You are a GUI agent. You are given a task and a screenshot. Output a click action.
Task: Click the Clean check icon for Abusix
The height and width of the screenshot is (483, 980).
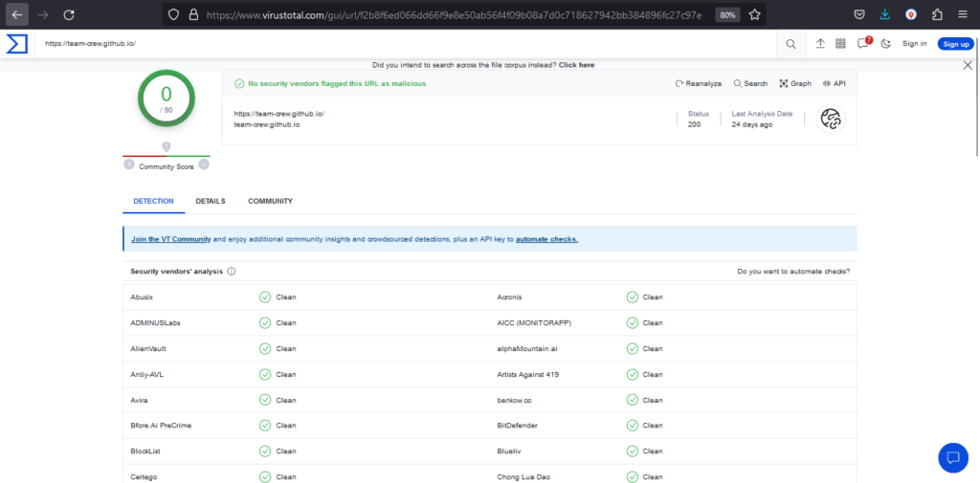(x=265, y=296)
